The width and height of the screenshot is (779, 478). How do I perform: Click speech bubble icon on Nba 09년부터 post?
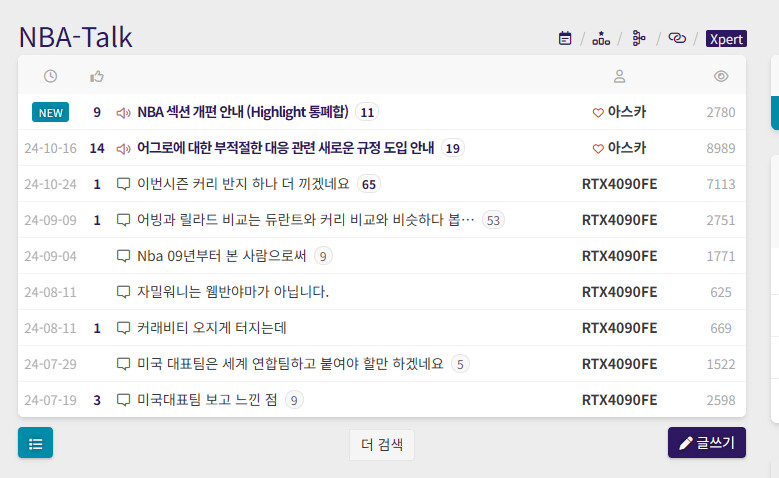pos(123,256)
